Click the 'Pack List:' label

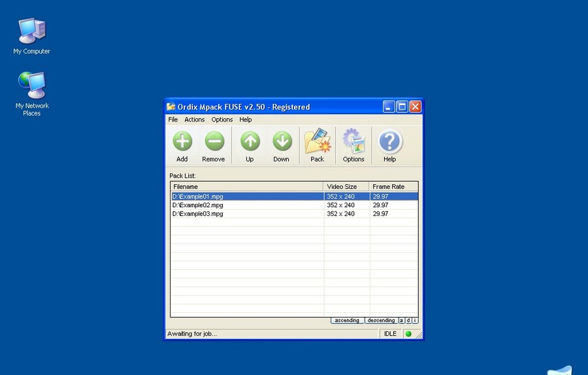(183, 176)
